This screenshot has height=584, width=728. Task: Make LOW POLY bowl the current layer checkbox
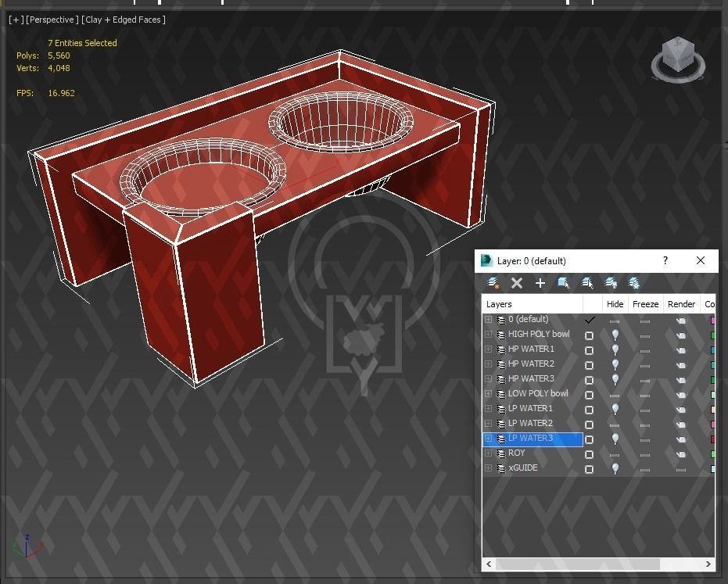tap(589, 395)
